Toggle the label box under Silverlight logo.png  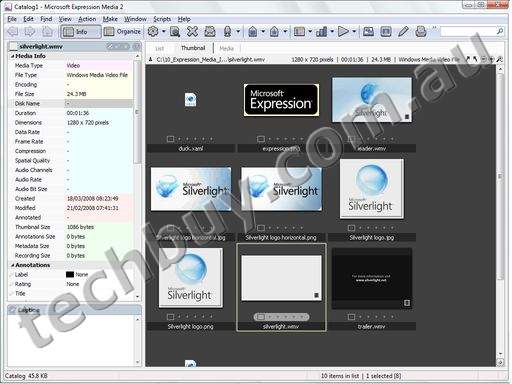[x=170, y=317]
